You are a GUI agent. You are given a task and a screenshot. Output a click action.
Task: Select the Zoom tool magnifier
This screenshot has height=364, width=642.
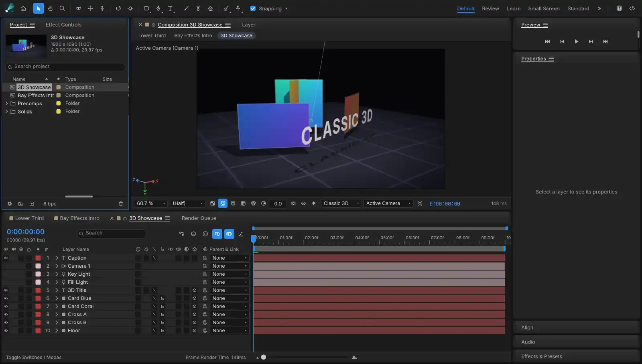pos(62,8)
